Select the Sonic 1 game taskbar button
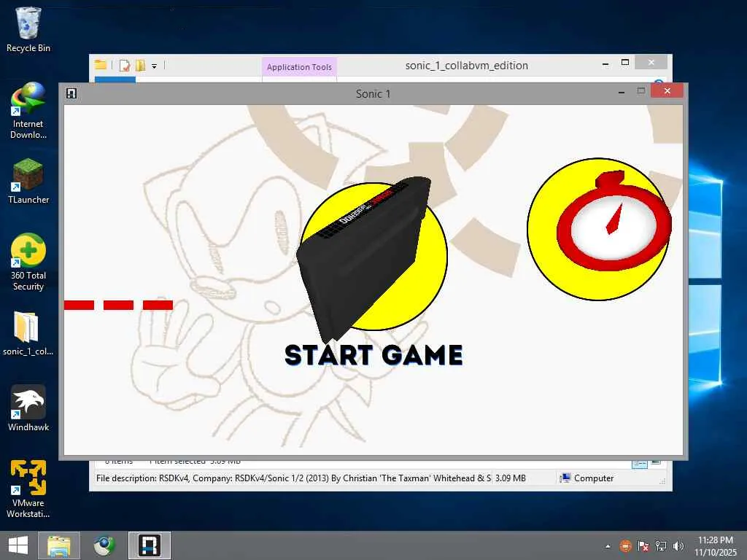747x560 pixels. point(149,545)
